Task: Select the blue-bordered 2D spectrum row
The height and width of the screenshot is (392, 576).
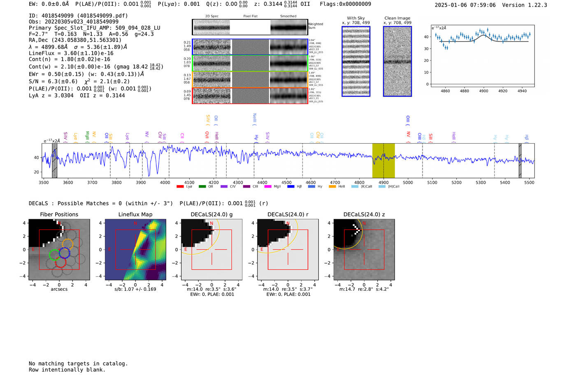Action: (250, 47)
